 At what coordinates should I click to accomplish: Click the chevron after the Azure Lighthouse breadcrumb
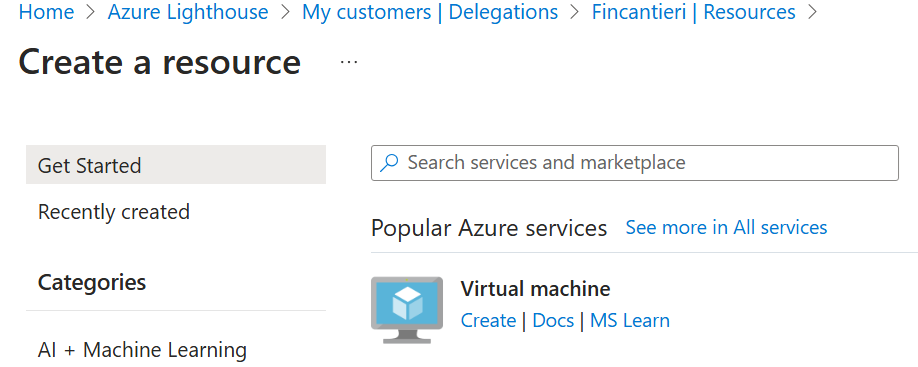(x=285, y=12)
